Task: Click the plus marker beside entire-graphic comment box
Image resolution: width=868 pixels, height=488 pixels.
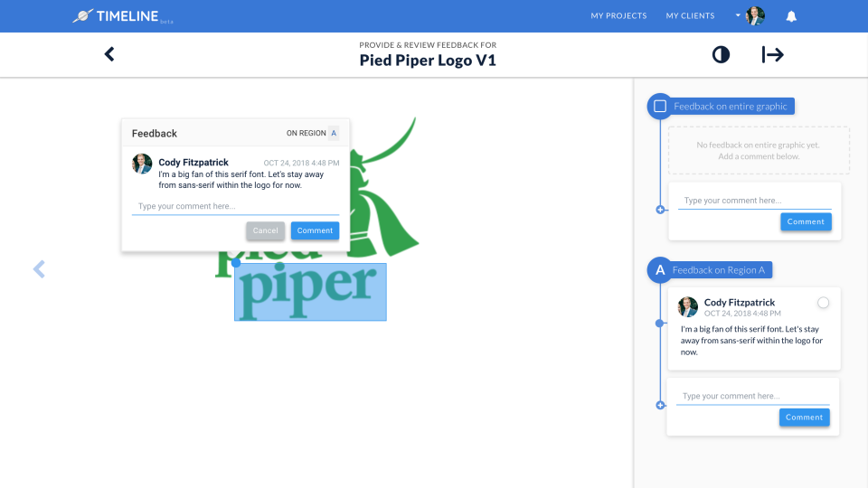Action: [x=660, y=210]
